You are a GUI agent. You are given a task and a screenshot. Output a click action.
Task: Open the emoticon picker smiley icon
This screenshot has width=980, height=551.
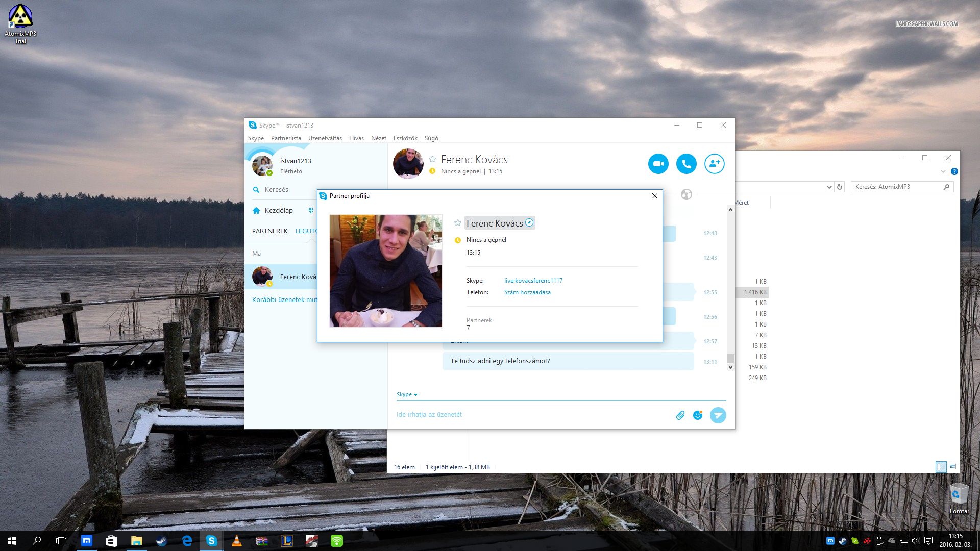[698, 415]
